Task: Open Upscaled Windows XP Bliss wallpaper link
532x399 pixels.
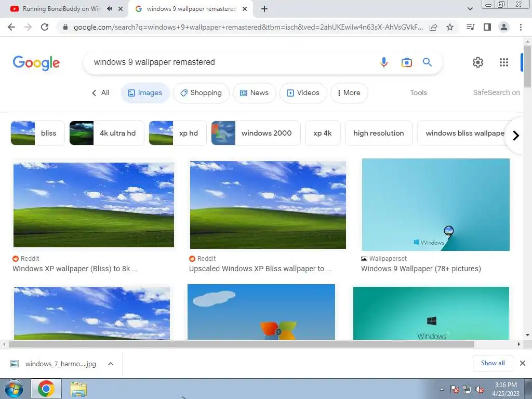Action: coord(261,269)
